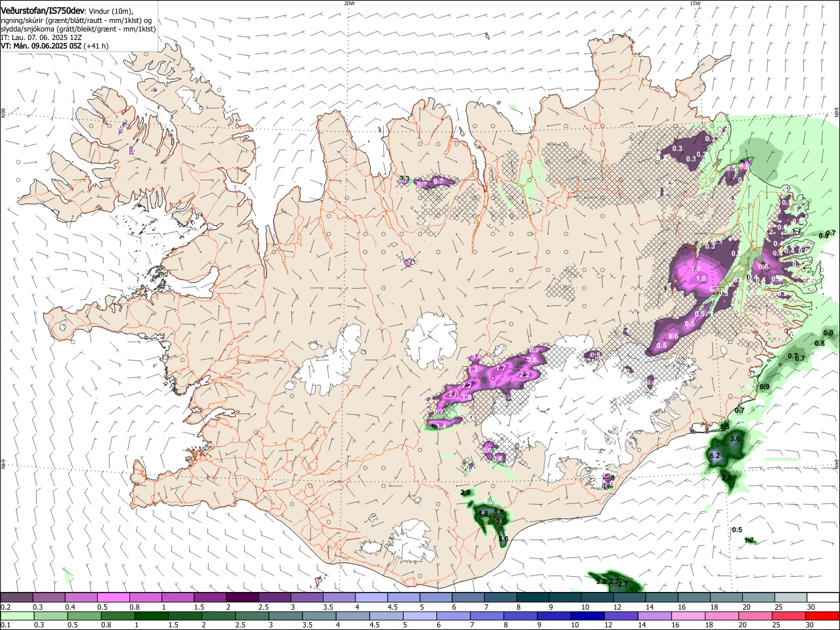Viewport: 840px width, 630px height.
Task: Click the grey-purple swatch above the 0.2 label
Action: [x=16, y=598]
